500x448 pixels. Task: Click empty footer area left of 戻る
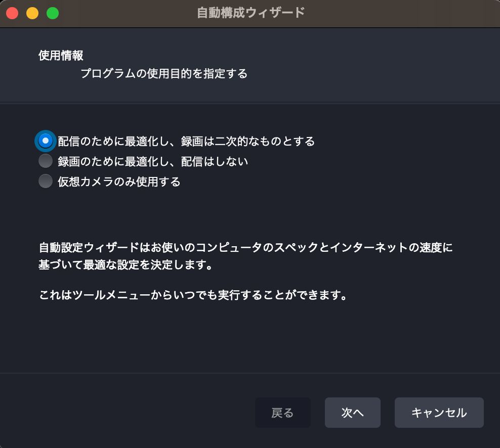click(128, 412)
